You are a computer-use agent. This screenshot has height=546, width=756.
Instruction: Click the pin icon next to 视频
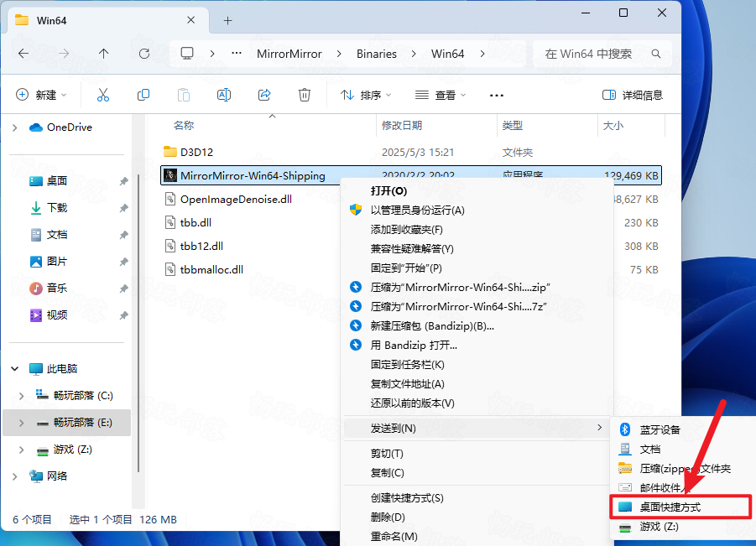pos(124,315)
